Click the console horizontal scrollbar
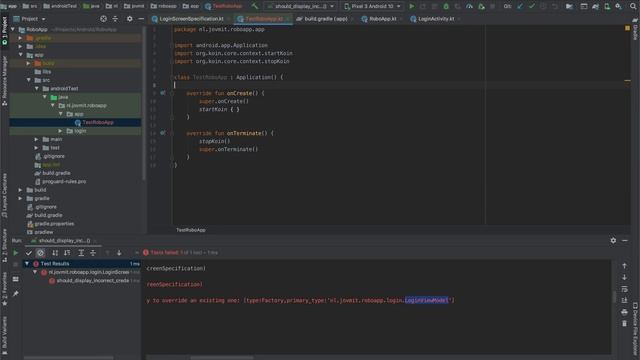The image size is (640, 360). [x=222, y=358]
